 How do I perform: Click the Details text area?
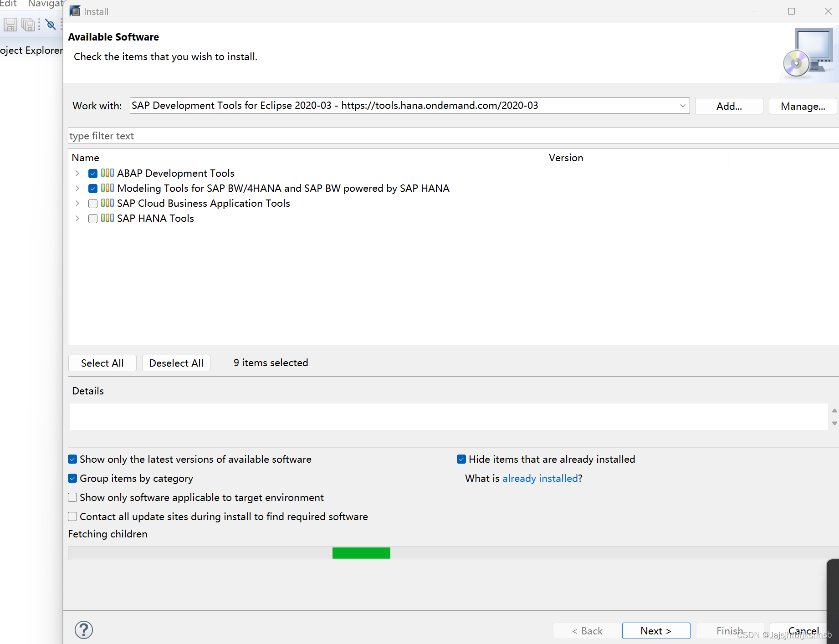point(448,416)
